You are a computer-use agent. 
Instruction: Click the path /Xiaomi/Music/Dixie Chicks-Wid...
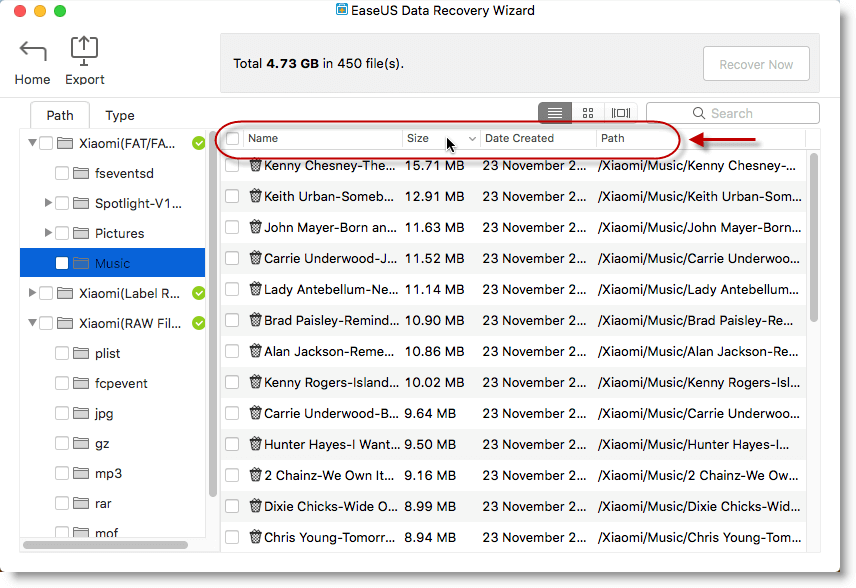pyautogui.click(x=699, y=506)
